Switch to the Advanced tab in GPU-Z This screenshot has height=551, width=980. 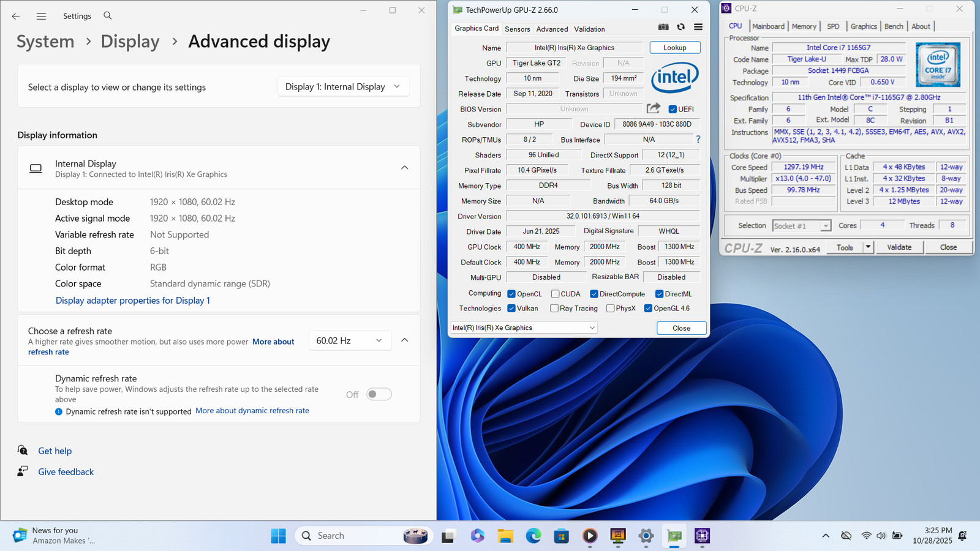(552, 29)
